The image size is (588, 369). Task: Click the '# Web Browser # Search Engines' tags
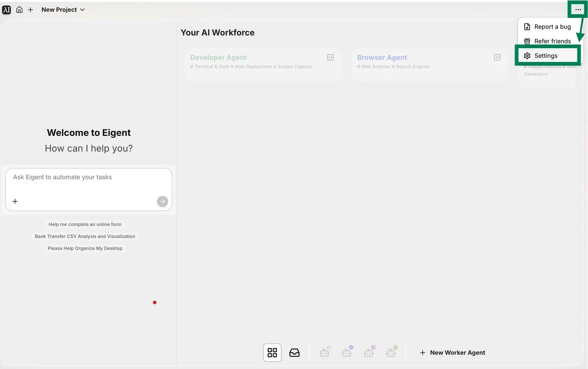[393, 67]
